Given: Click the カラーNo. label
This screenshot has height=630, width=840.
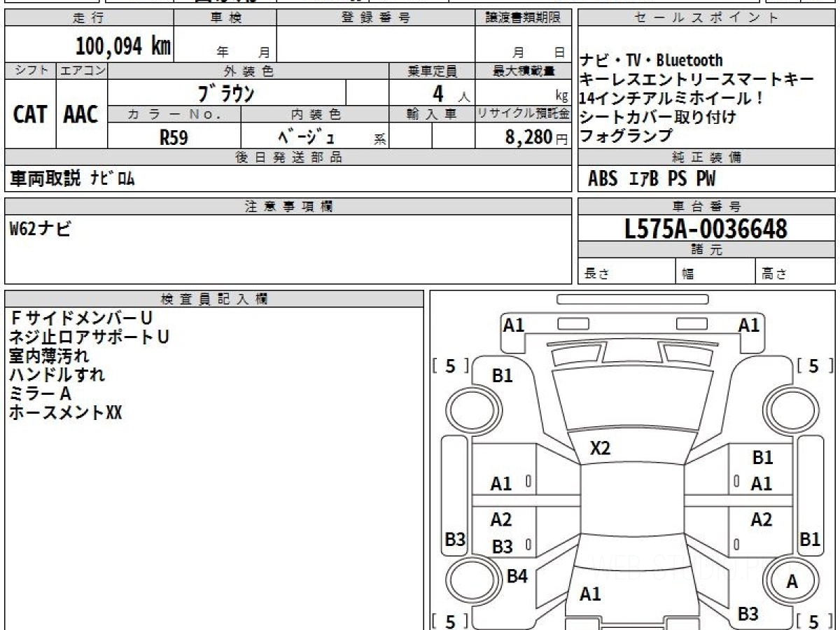Looking at the screenshot, I should pyautogui.click(x=175, y=114).
